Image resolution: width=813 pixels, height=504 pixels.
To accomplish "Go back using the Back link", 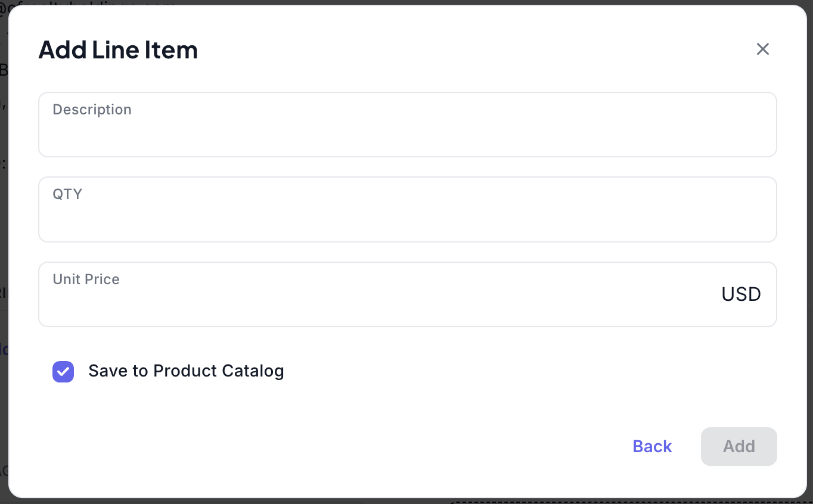I will [x=652, y=446].
